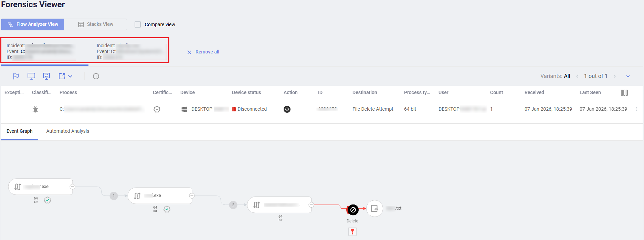
Task: Click the bug classification icon in row
Action: point(35,109)
